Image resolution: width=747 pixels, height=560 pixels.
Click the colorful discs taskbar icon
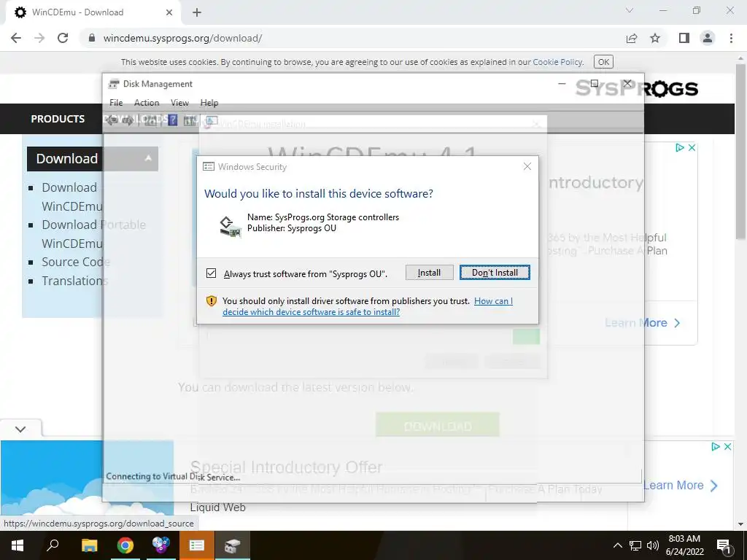pos(161,545)
